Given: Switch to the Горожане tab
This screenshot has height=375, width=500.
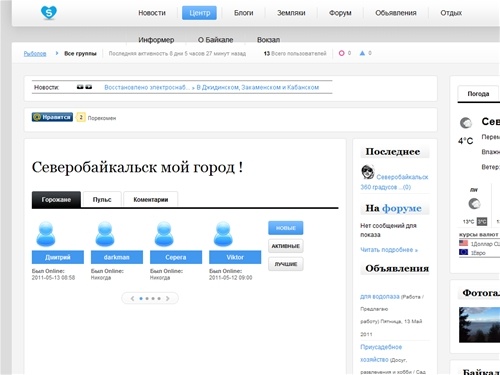Looking at the screenshot, I should pyautogui.click(x=56, y=199).
